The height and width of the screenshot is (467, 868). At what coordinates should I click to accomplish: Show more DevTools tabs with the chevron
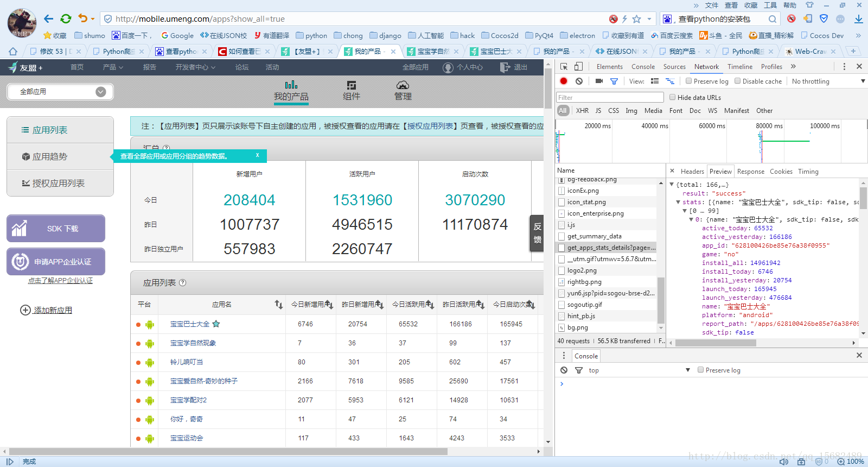pos(793,66)
